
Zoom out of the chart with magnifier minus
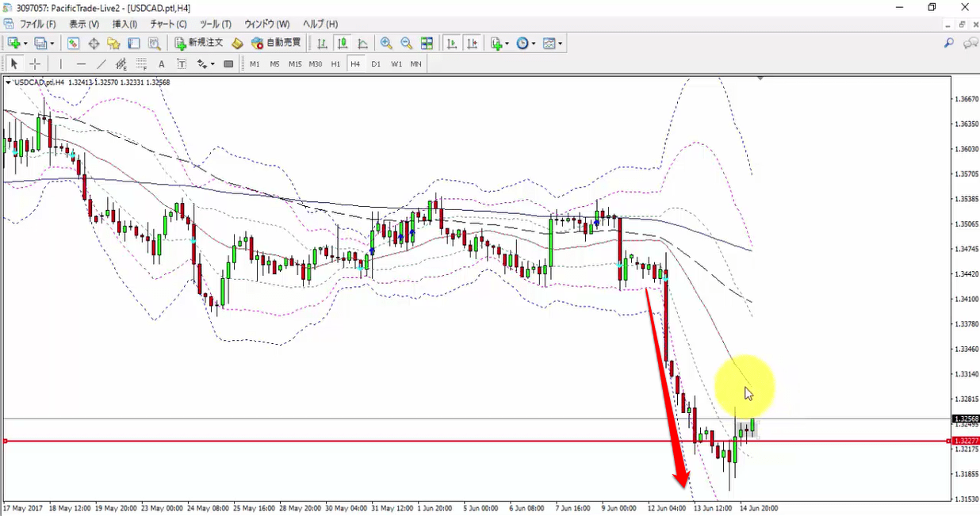point(406,44)
